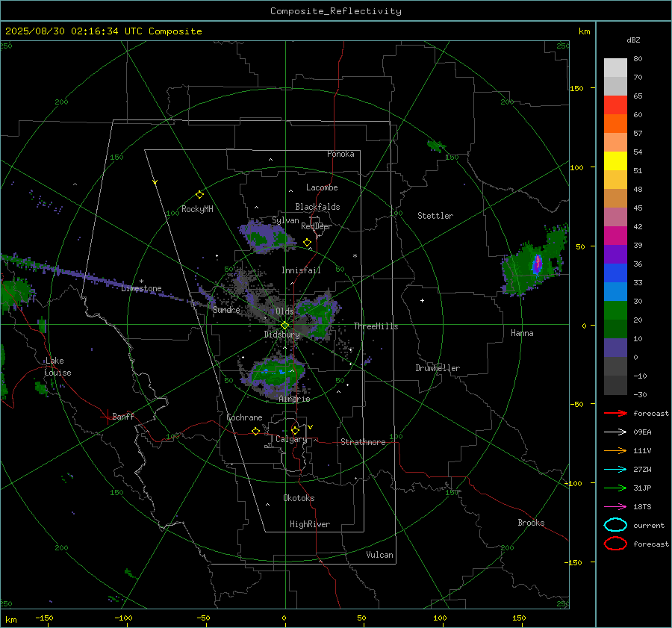672x628 pixels.
Task: Click the Ponoka town label
Action: point(340,154)
